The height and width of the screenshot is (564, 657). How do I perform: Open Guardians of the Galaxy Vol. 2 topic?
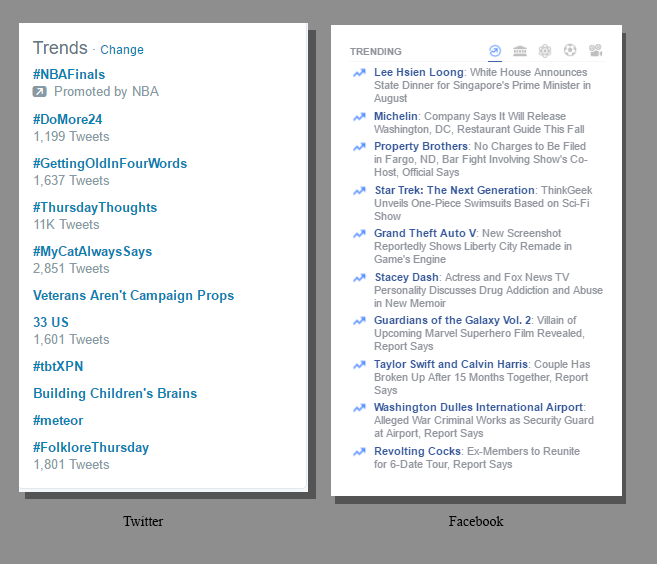pyautogui.click(x=453, y=320)
